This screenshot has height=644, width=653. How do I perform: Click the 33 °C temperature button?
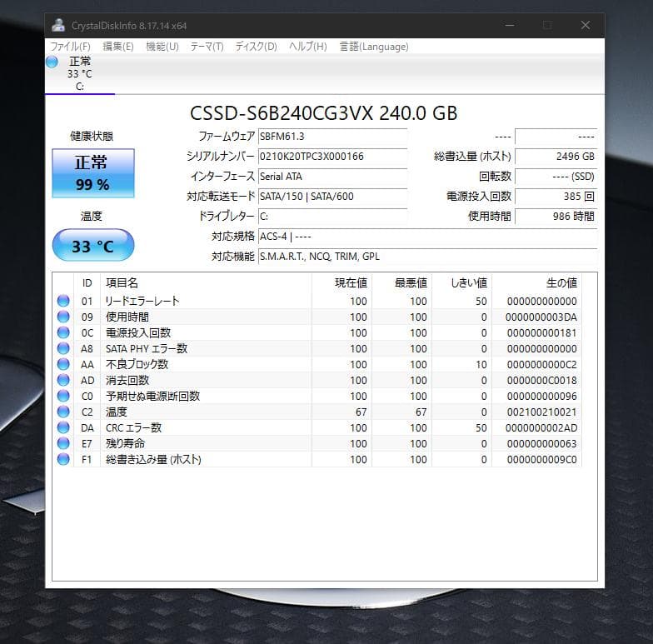tap(93, 245)
